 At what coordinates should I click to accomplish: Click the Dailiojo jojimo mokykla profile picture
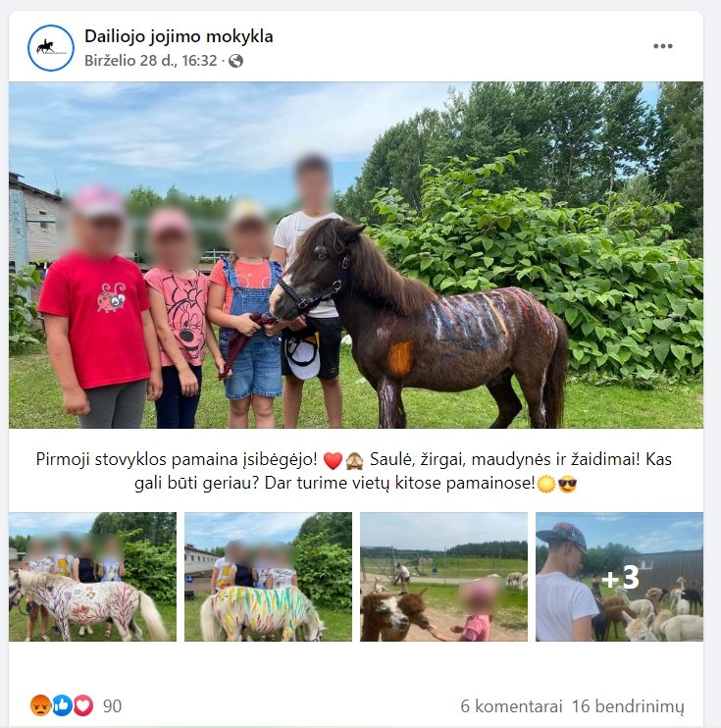click(x=51, y=48)
